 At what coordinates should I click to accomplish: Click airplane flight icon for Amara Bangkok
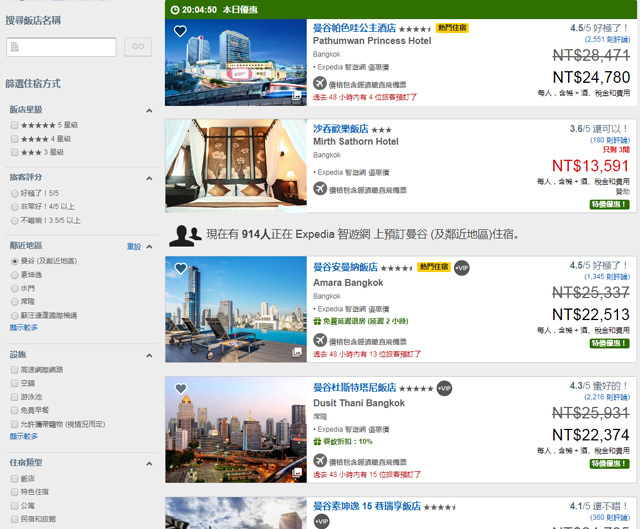click(x=320, y=340)
